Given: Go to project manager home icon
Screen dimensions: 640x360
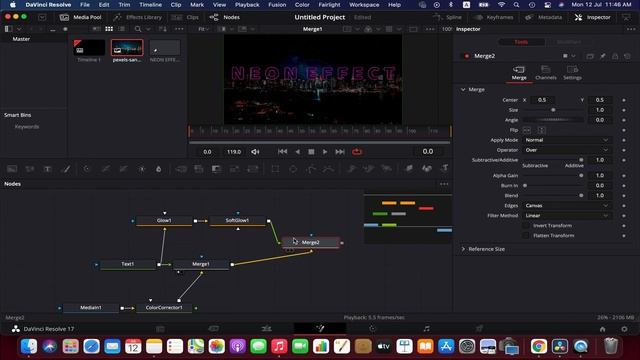Looking at the screenshot, I should coord(602,329).
